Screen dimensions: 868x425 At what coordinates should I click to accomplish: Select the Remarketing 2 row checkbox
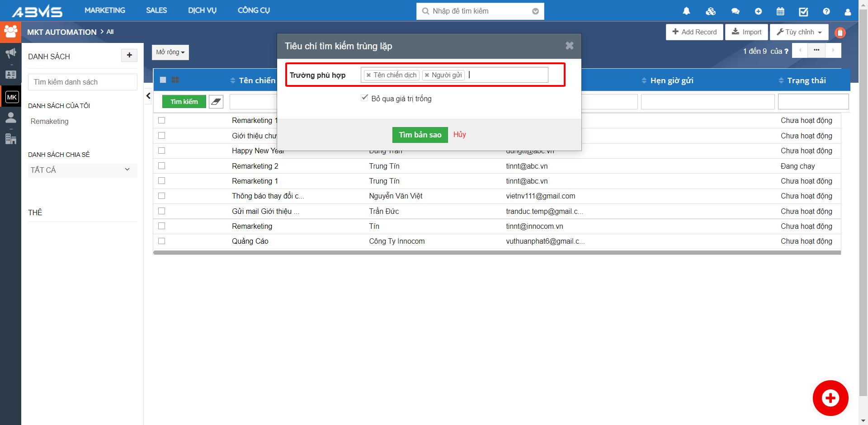point(162,166)
